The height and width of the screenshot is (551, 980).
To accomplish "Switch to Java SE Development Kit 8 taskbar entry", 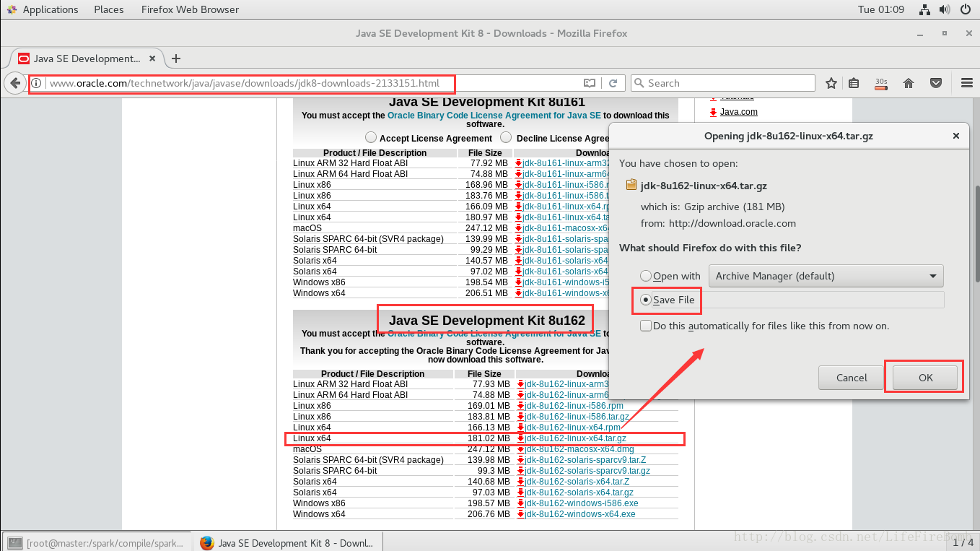I will click(288, 542).
